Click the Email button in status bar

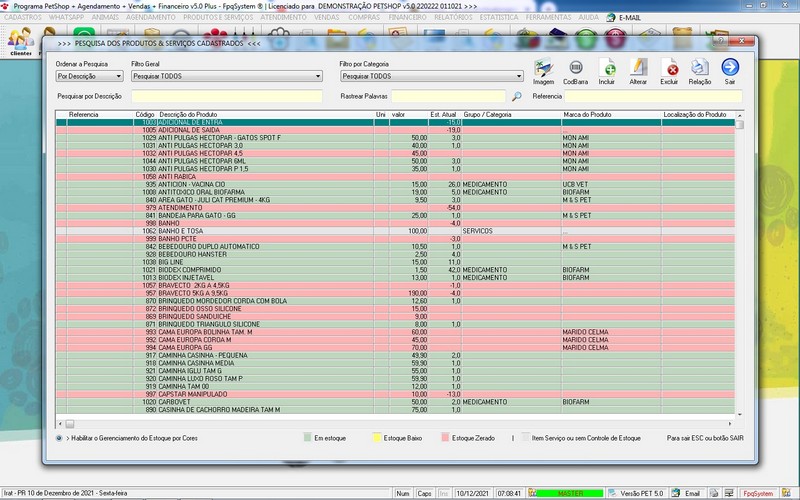point(687,493)
